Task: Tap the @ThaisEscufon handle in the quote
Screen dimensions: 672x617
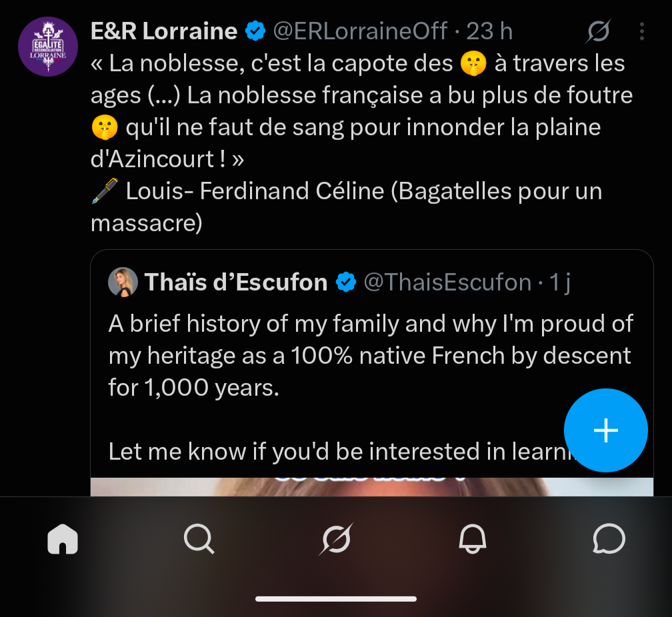Action: [447, 283]
